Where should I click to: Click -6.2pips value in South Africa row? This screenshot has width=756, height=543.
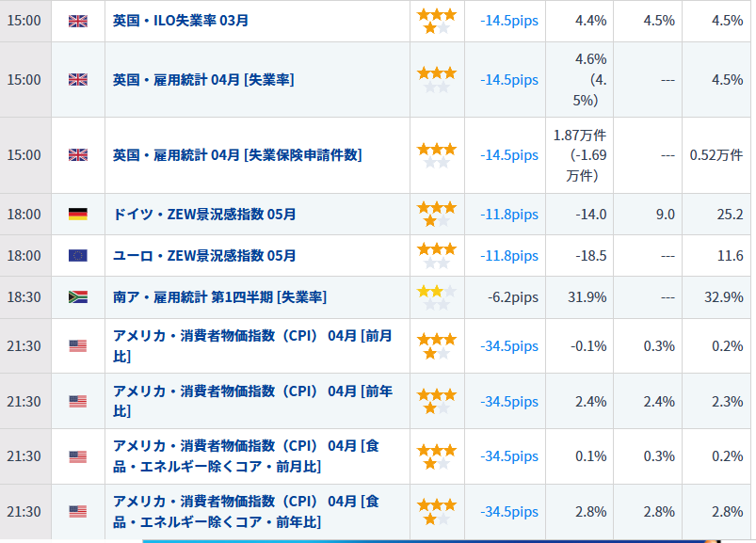point(513,297)
